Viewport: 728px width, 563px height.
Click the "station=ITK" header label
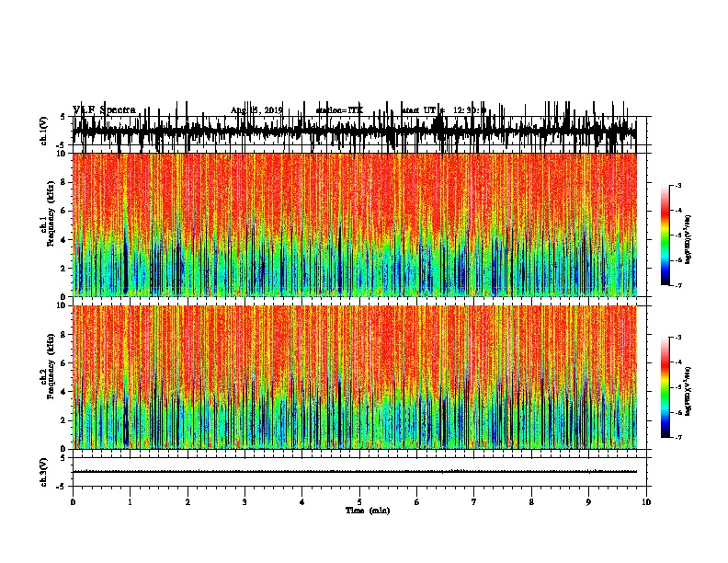click(x=339, y=110)
